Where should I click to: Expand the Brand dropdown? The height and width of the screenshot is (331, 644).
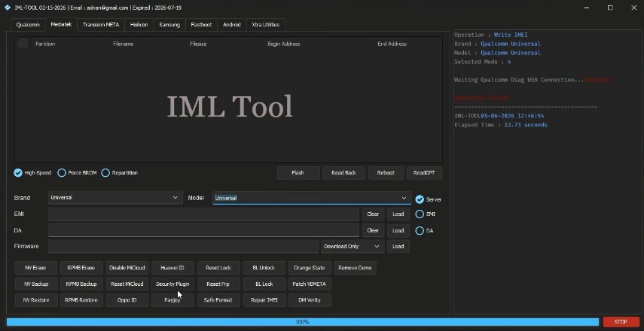point(115,198)
